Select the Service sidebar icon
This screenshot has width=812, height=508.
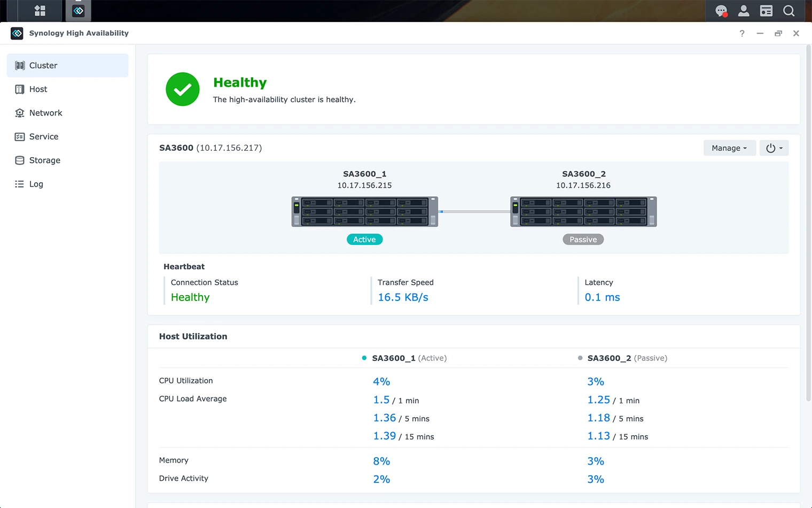click(20, 136)
